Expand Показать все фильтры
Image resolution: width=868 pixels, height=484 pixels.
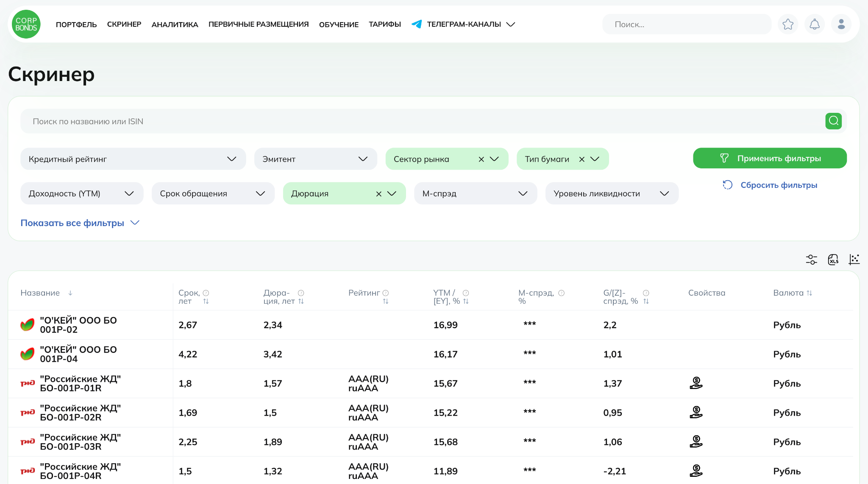(x=80, y=223)
